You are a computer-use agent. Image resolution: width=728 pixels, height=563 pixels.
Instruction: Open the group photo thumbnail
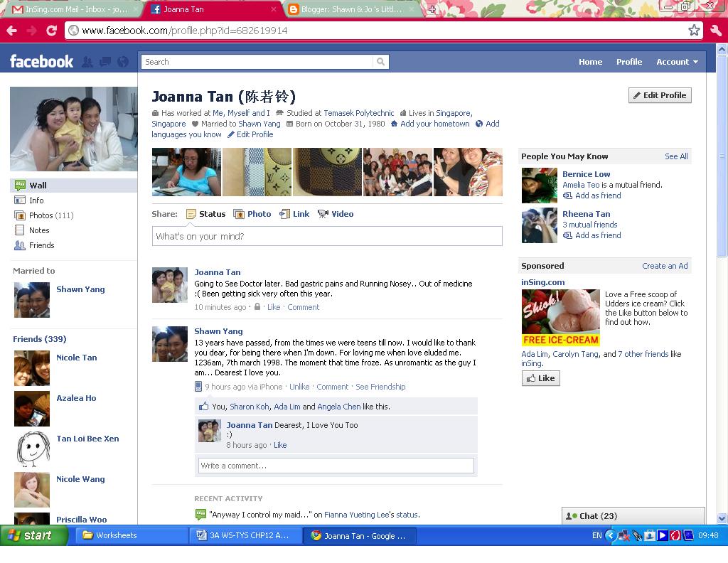point(397,172)
